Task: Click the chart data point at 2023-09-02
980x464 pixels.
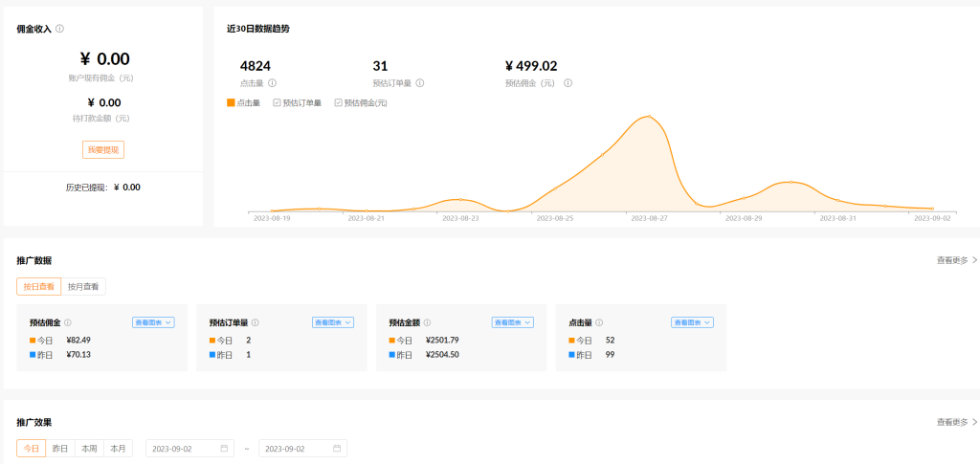Action: [932, 209]
